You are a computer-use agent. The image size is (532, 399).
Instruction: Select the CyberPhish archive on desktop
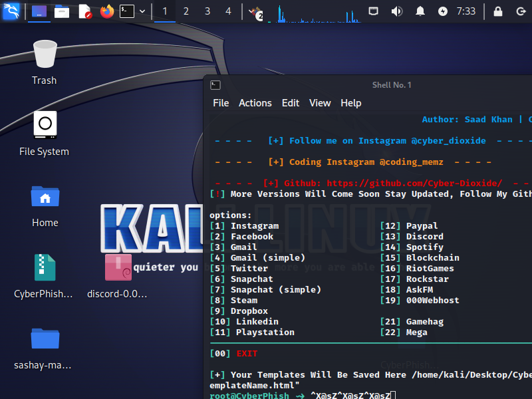pos(45,275)
